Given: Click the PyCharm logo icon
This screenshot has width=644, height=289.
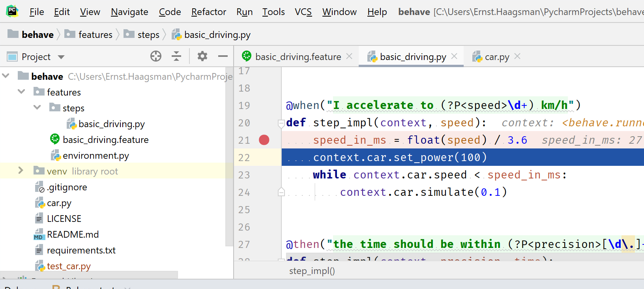Looking at the screenshot, I should (12, 11).
